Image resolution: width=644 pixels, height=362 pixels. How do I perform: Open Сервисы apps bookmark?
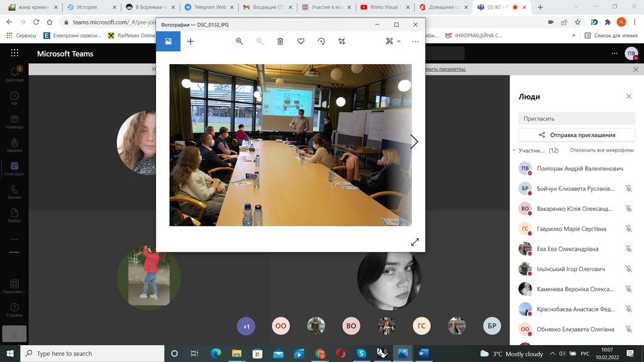coord(21,36)
